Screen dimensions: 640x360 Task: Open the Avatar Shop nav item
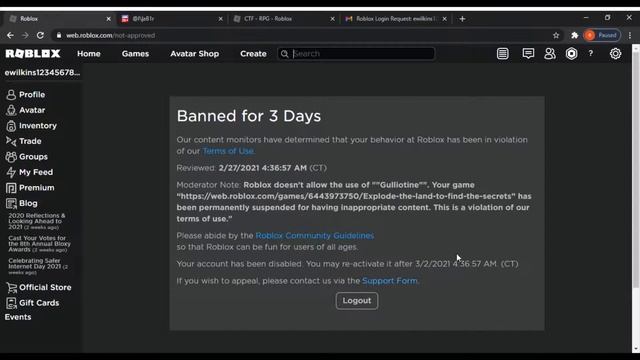pyautogui.click(x=195, y=53)
